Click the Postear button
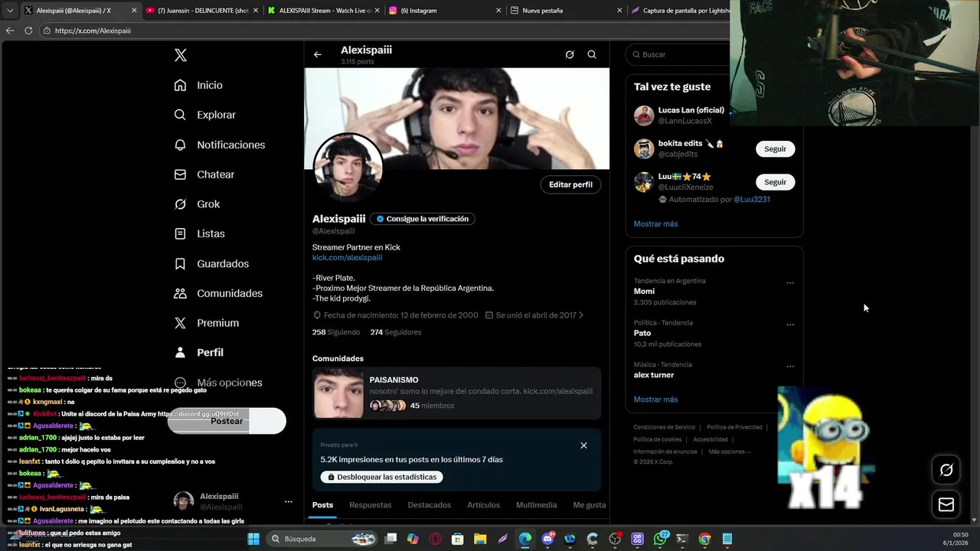980x551 pixels. (x=227, y=421)
